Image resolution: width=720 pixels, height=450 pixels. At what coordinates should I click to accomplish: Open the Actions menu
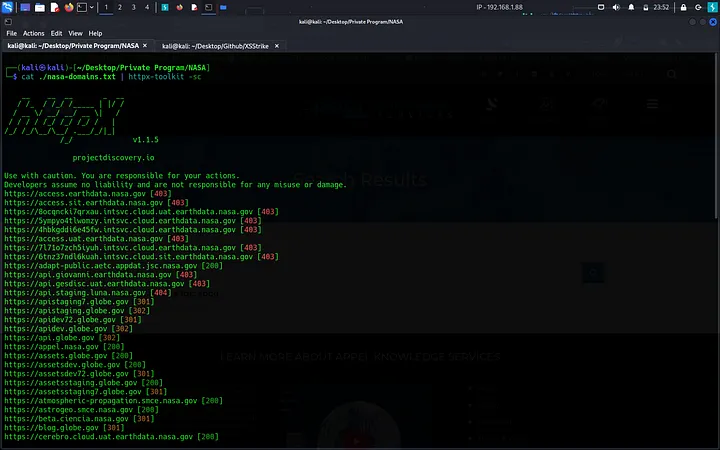(x=34, y=34)
